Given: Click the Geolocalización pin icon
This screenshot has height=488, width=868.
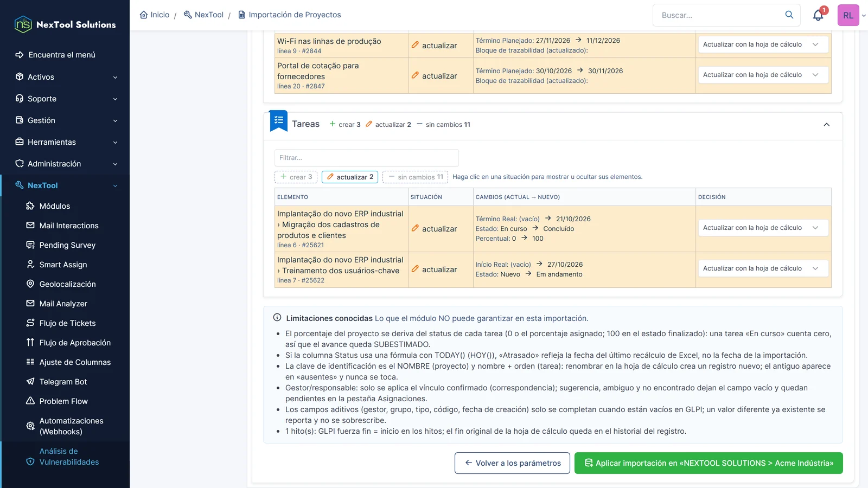Looking at the screenshot, I should coord(30,284).
